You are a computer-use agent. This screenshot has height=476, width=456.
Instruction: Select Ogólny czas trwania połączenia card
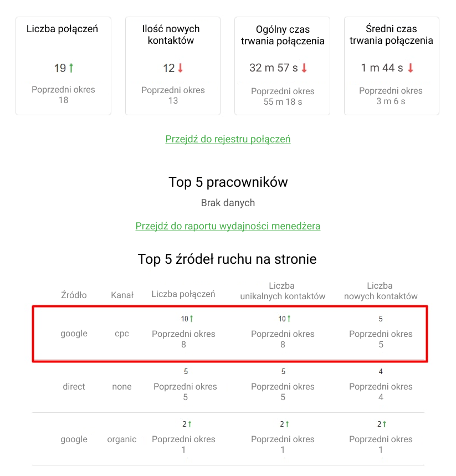(283, 66)
